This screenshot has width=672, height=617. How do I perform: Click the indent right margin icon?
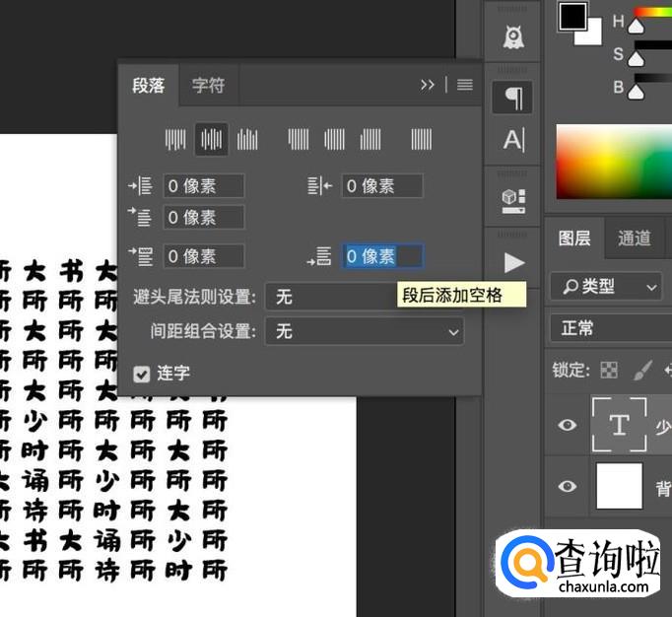tap(319, 186)
